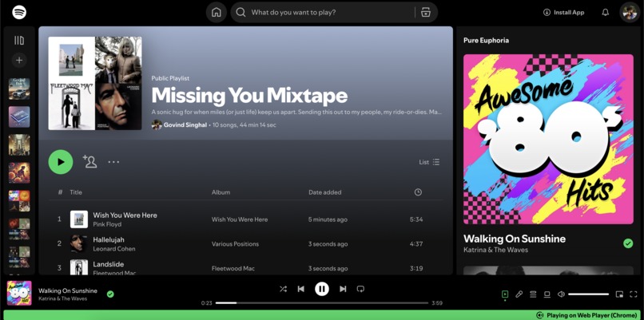The image size is (644, 320).
Task: Pause the current song
Action: 322,289
